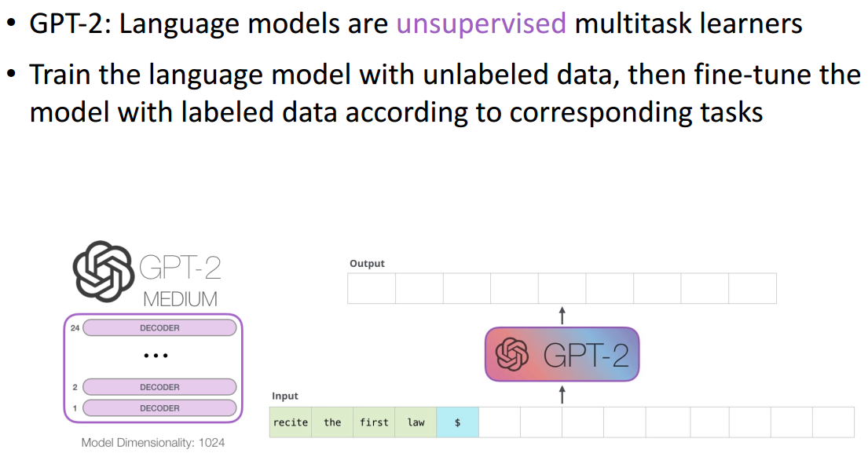Click the ellipsis between decoder blocks

pos(156,356)
